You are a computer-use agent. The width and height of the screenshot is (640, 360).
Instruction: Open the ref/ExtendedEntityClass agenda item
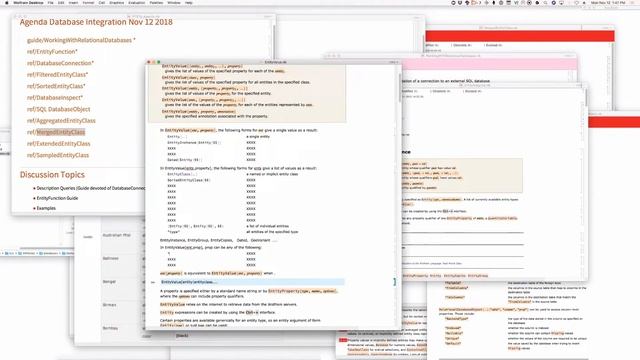pos(58,144)
